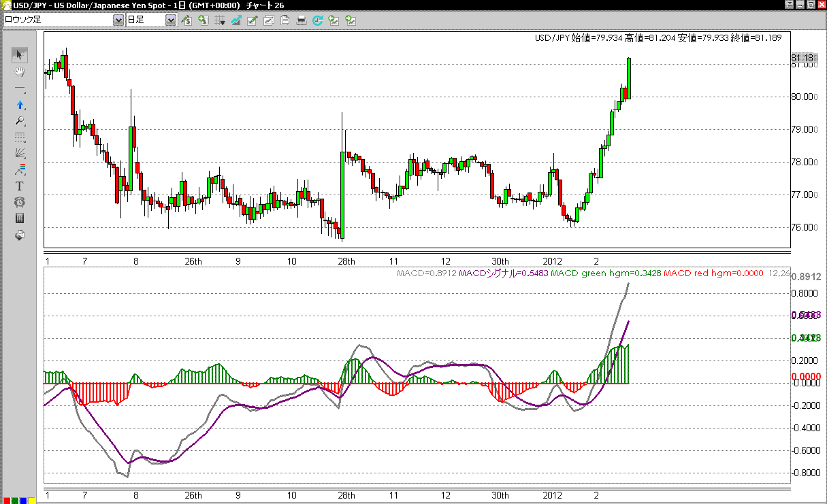Image resolution: width=827 pixels, height=504 pixels.
Task: Choose the horizontal line drawing tool
Action: tap(20, 88)
